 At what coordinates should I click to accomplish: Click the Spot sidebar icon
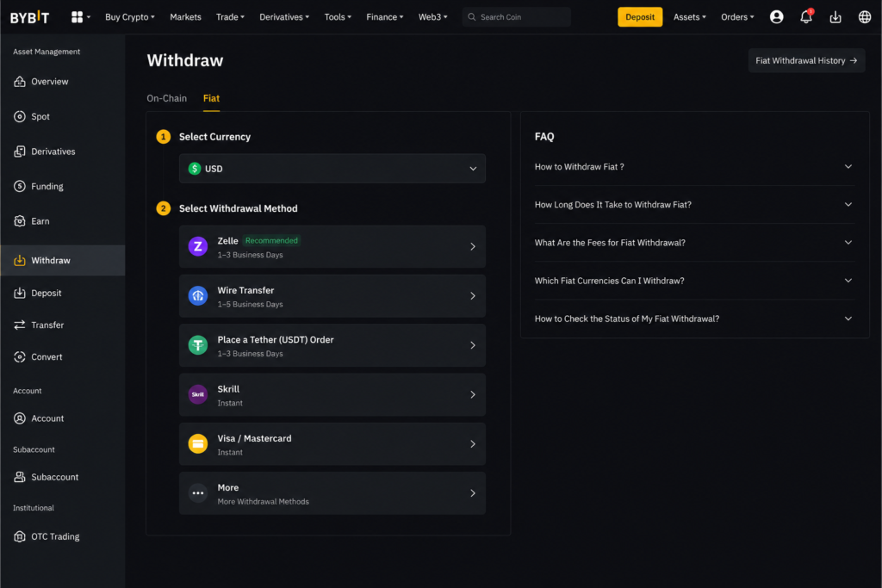coord(20,116)
